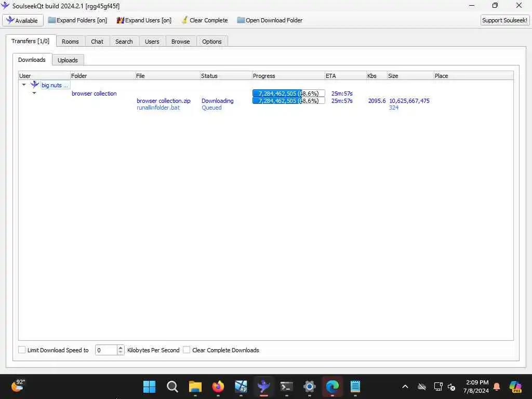This screenshot has width=532, height=399.
Task: Select the Transfers [1/0] tab
Action: pyautogui.click(x=31, y=41)
